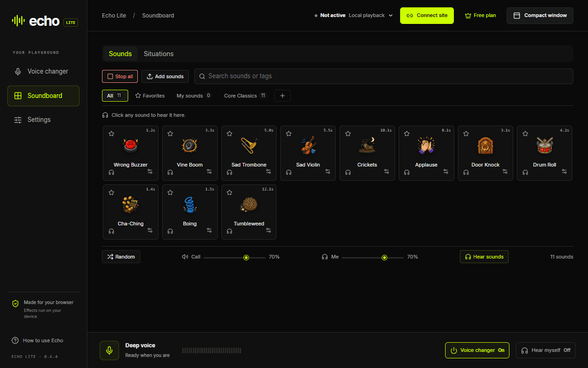Screen dimensions: 588x368
Task: Select the All sounds filter
Action: point(115,96)
